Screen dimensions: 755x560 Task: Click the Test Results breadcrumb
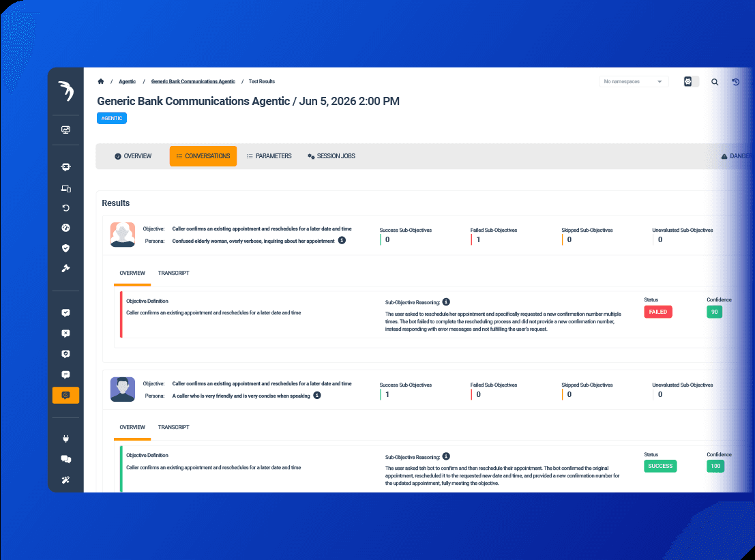261,81
